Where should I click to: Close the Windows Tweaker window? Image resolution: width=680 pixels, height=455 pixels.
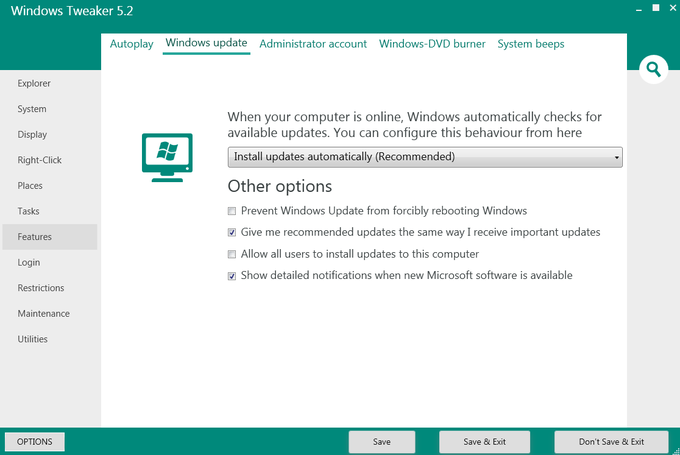(673, 8)
